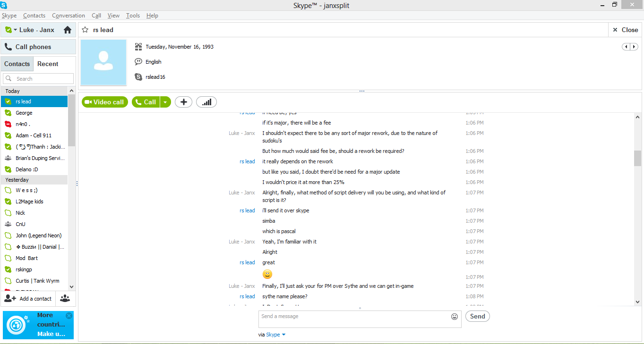
Task: Click the green Call button
Action: (146, 102)
